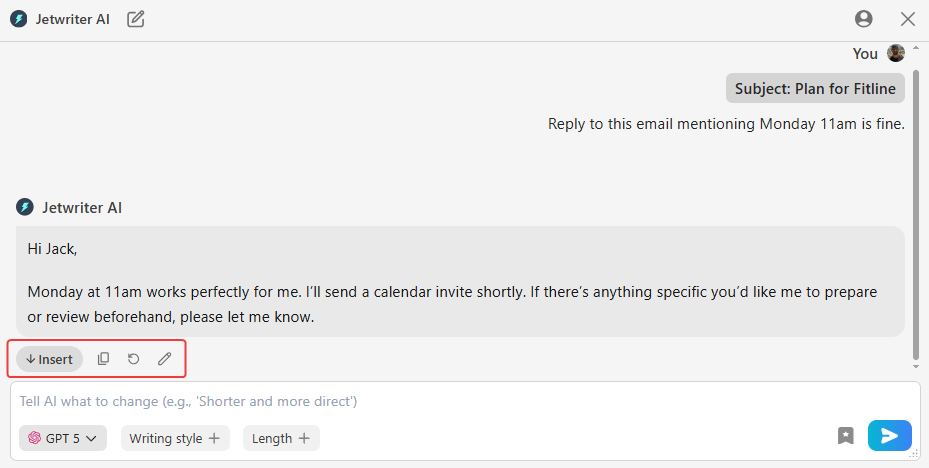Regenerate the AI response

point(134,359)
